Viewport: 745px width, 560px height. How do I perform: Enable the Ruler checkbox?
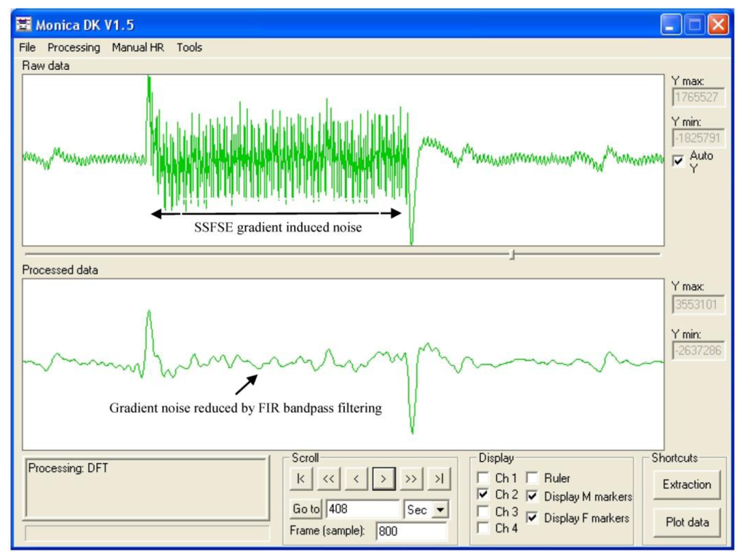pyautogui.click(x=532, y=479)
